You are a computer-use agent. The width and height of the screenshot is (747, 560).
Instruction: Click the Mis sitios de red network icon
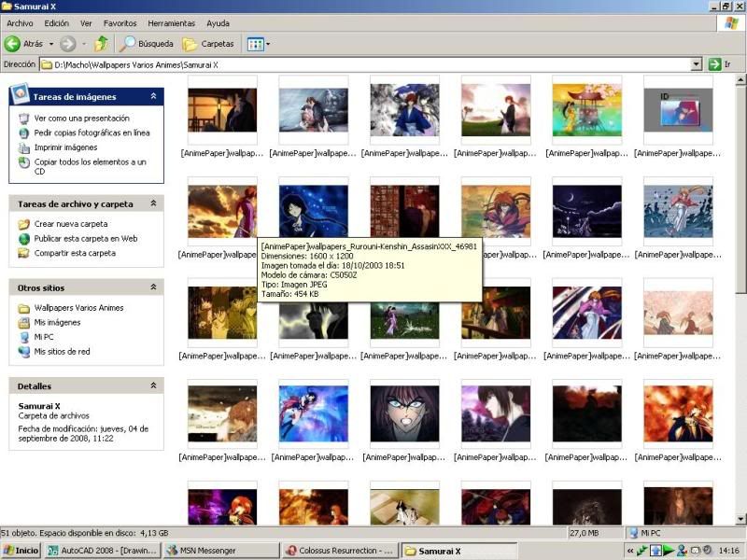24,352
